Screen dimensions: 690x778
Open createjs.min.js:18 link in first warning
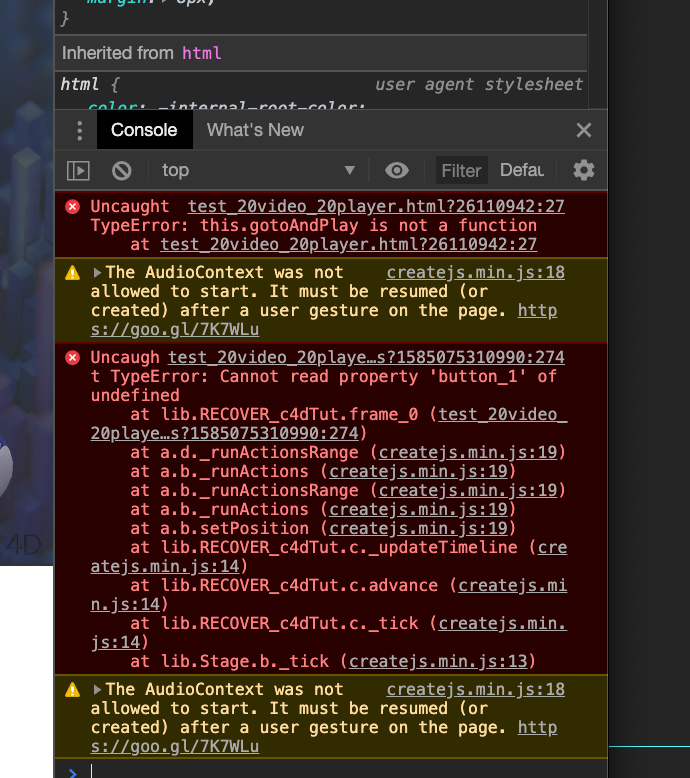pos(475,272)
